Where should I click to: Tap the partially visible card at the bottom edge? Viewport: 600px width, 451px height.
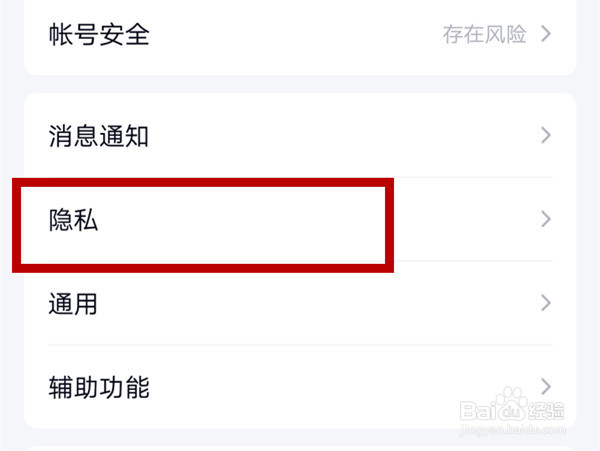pos(300,448)
